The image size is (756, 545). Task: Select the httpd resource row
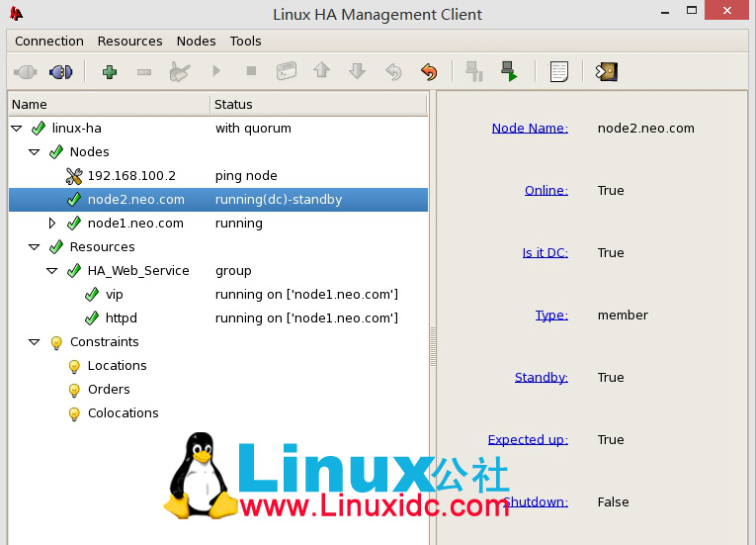click(122, 318)
